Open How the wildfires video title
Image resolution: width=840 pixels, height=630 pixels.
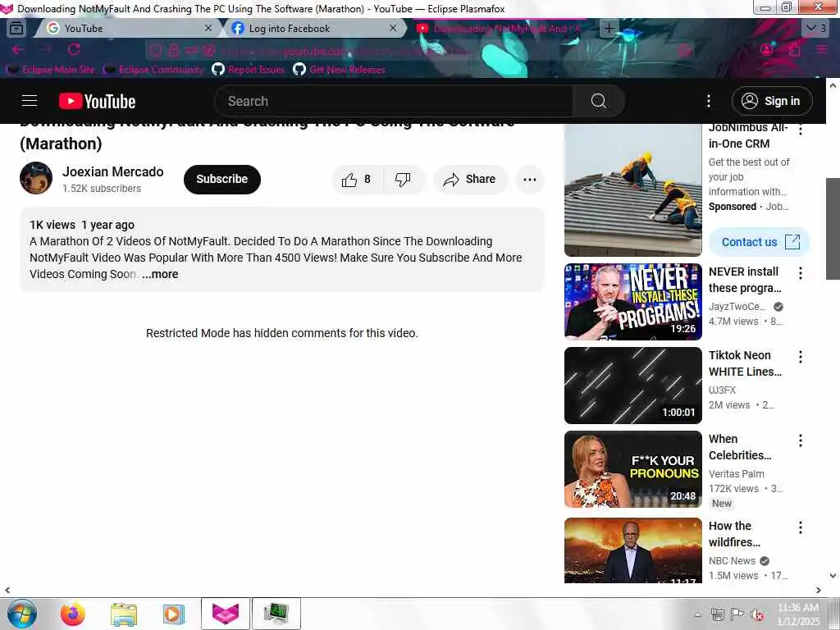pos(734,533)
